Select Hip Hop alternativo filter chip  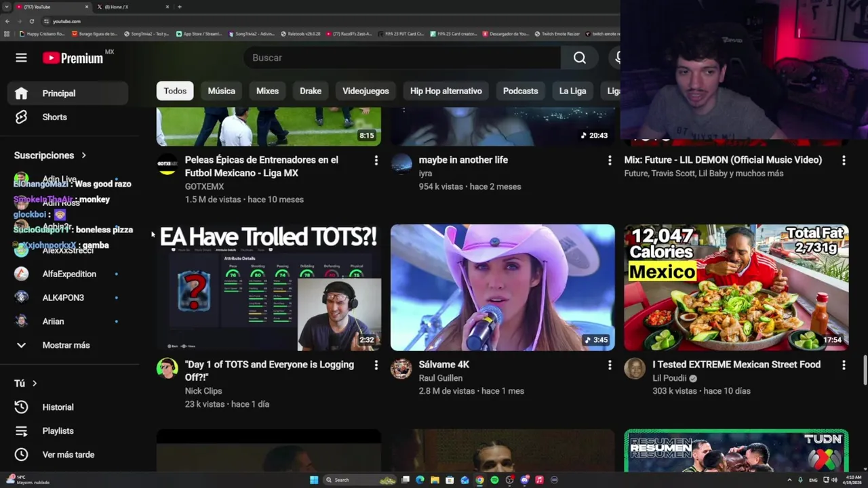(446, 91)
